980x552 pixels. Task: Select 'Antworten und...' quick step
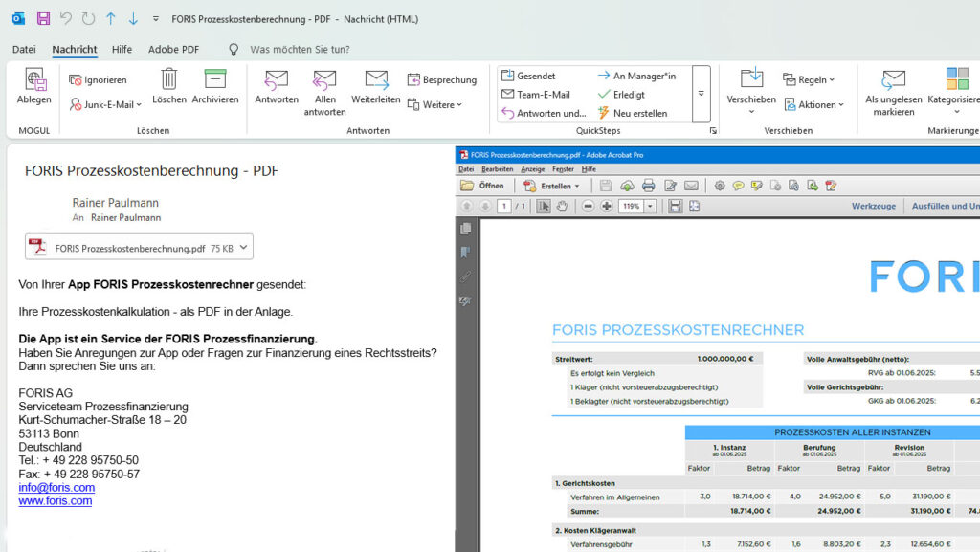[544, 113]
